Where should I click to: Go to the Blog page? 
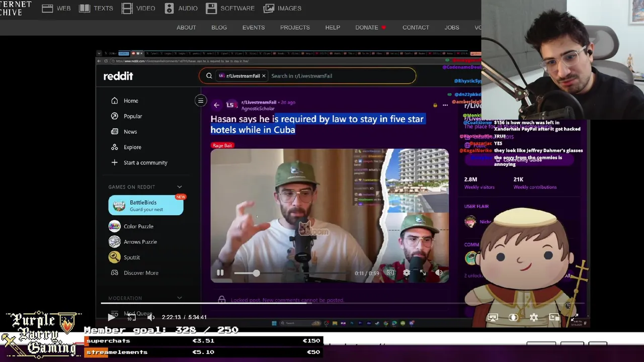[x=219, y=28]
